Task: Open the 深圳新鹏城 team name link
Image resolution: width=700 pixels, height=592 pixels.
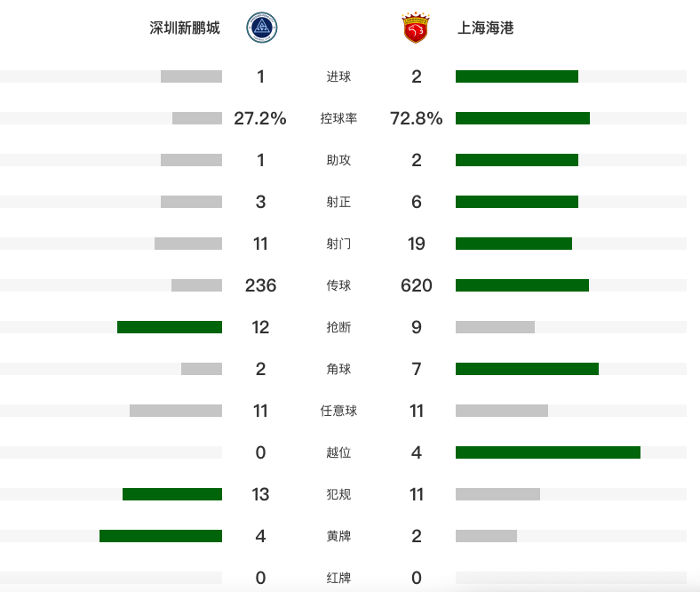Action: pyautogui.click(x=185, y=28)
